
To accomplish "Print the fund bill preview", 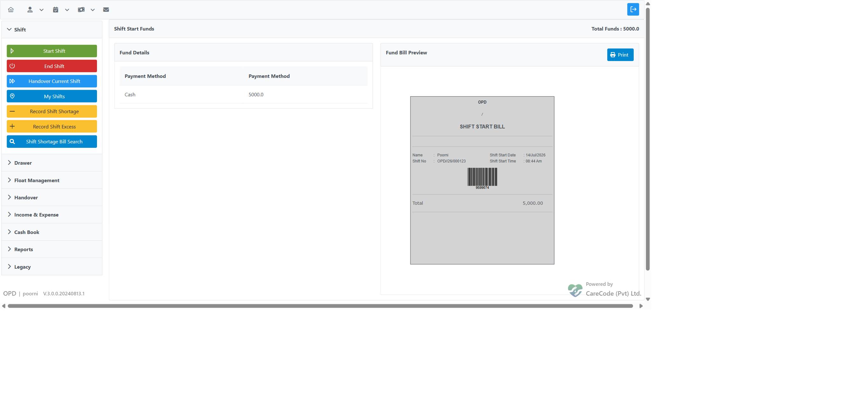I will [x=620, y=55].
